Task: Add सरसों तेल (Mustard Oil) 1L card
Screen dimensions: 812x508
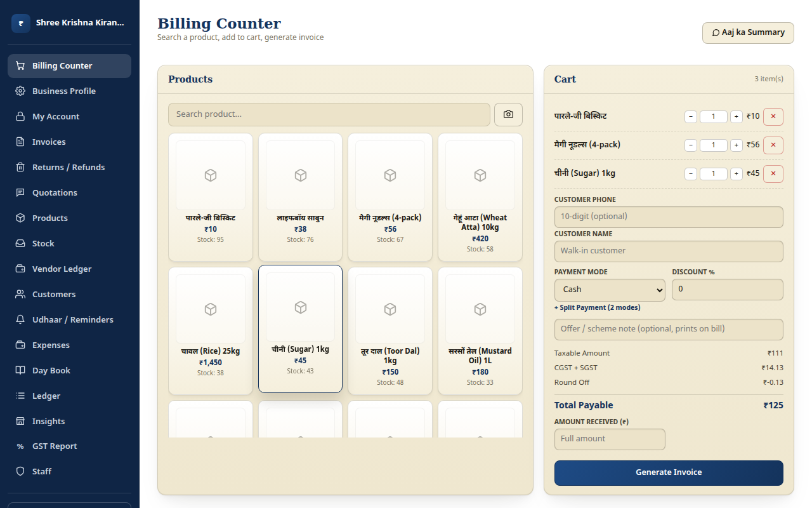Action: click(480, 331)
